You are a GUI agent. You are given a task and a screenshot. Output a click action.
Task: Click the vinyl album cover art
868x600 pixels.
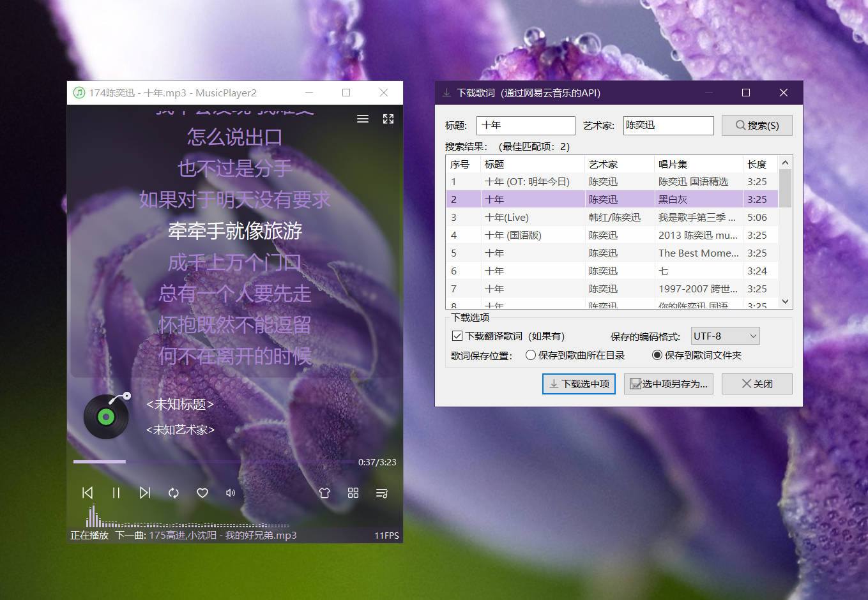[x=107, y=416]
